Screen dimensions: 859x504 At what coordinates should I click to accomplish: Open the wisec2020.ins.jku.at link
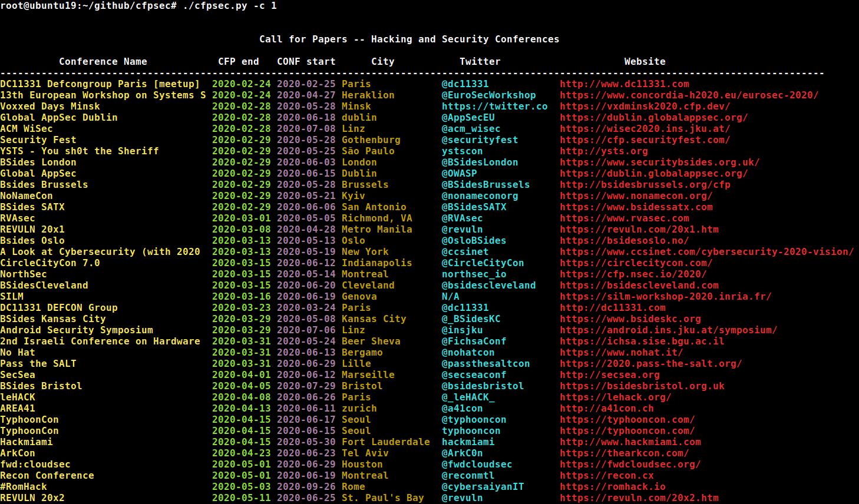click(x=645, y=128)
